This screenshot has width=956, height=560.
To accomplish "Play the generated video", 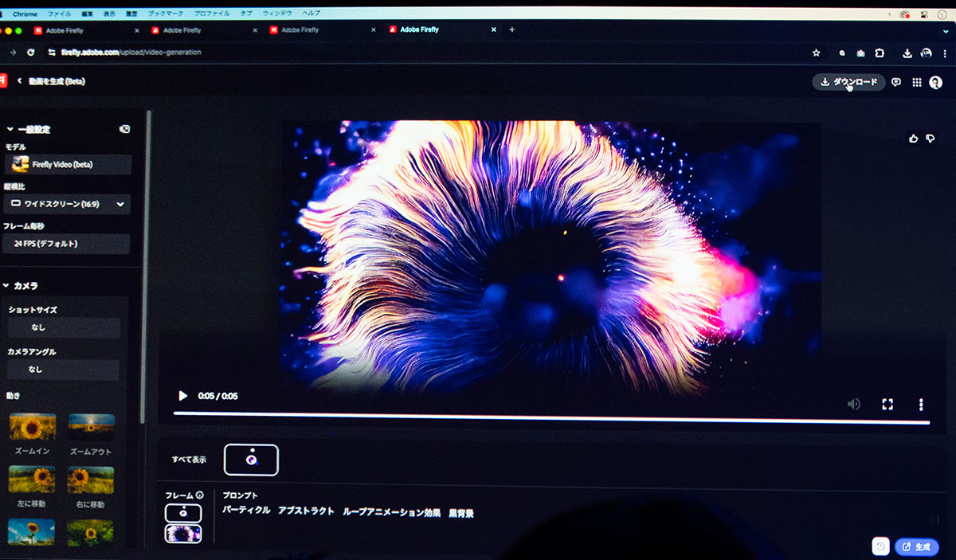I will [182, 396].
